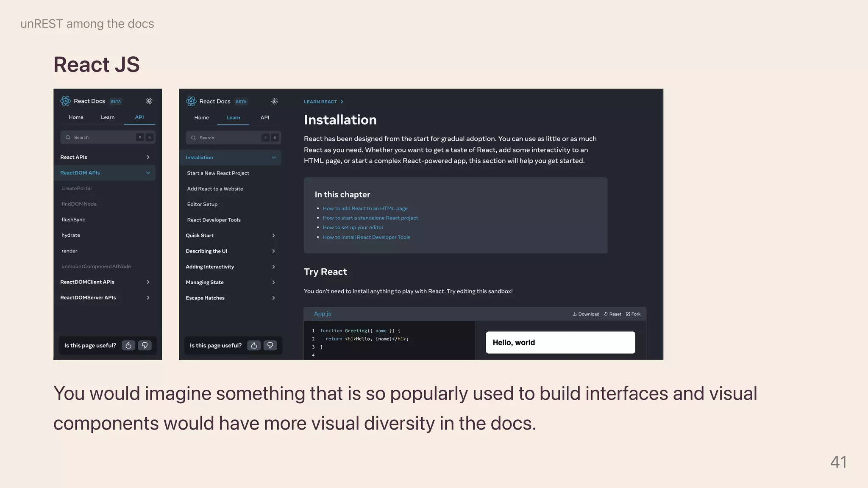
Task: Click the React logo in the Learn panel header
Action: pyautogui.click(x=191, y=101)
